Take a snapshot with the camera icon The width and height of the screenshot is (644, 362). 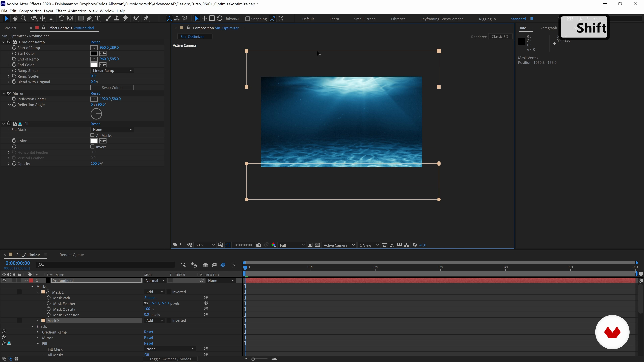[259, 245]
